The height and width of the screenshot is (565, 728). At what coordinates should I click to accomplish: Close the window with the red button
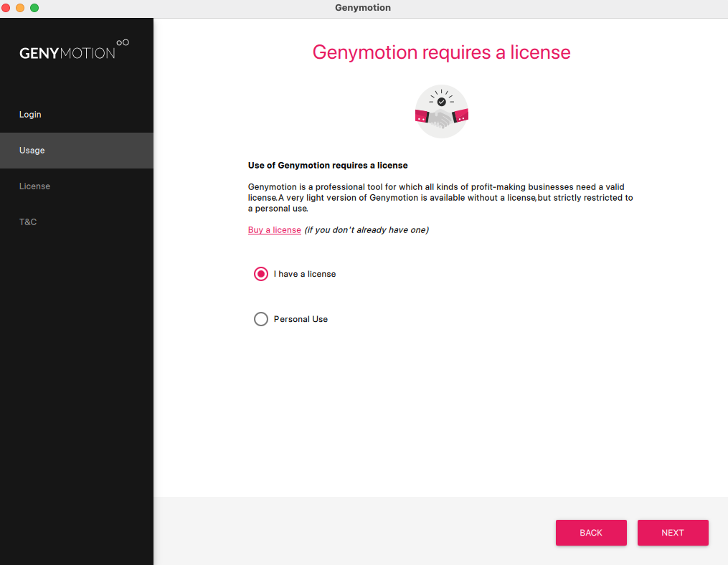point(6,8)
